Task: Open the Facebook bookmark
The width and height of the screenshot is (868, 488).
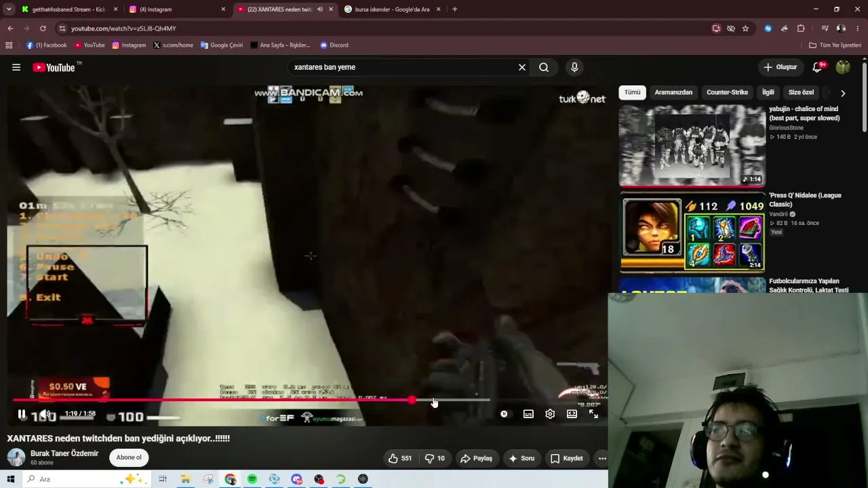Action: 47,45
